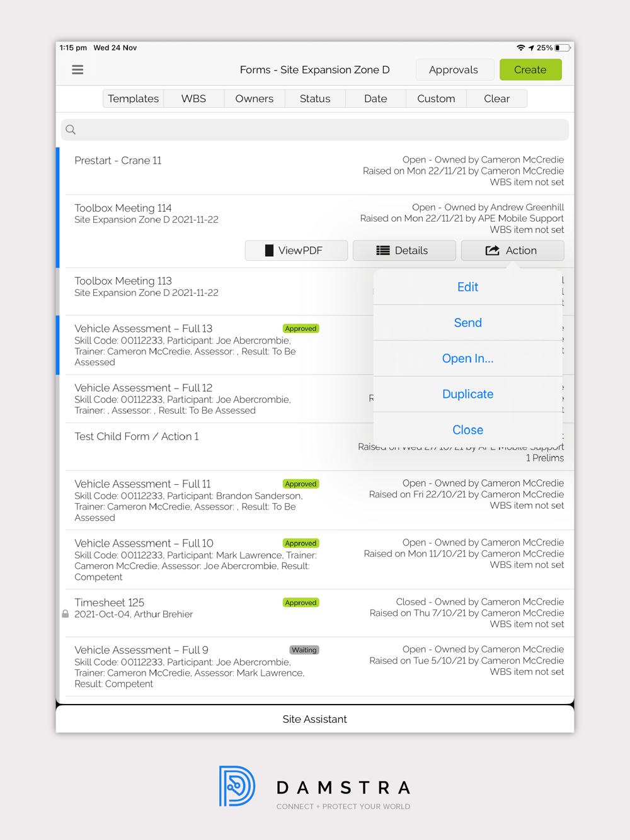The height and width of the screenshot is (840, 630).
Task: Open the Site Assistant bar
Action: [315, 719]
